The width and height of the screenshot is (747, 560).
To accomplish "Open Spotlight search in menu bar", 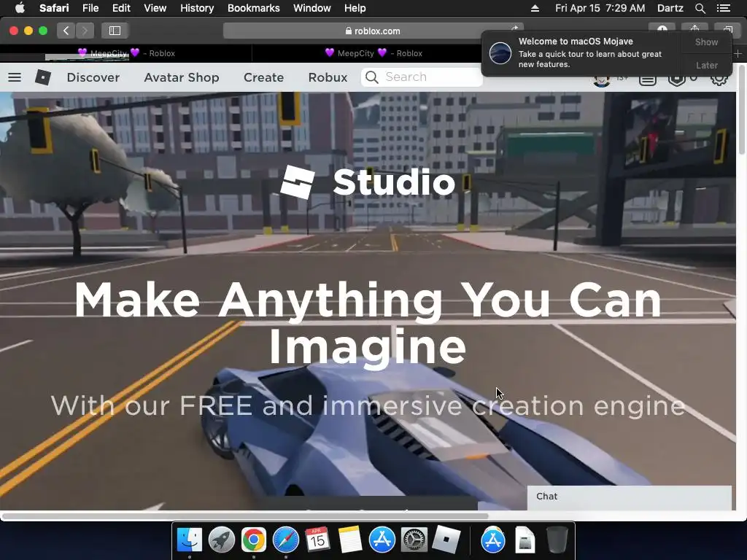I will pyautogui.click(x=700, y=8).
